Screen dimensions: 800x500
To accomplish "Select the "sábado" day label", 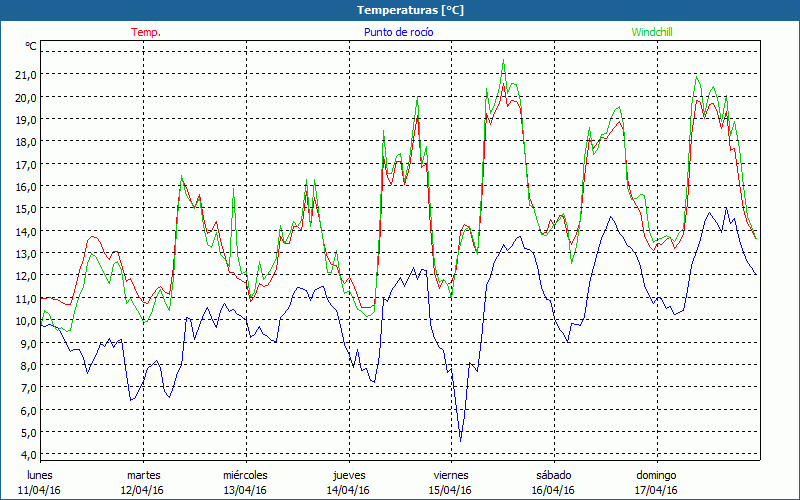I will pos(553,475).
